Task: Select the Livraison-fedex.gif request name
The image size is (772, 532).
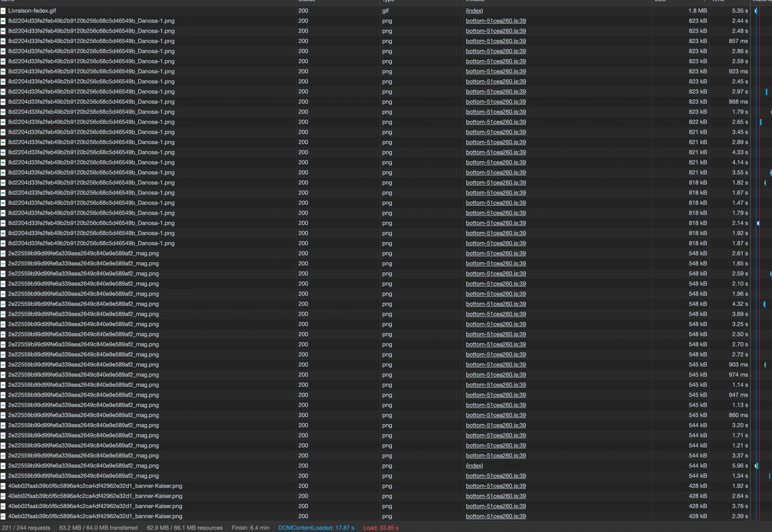Action: coord(32,11)
